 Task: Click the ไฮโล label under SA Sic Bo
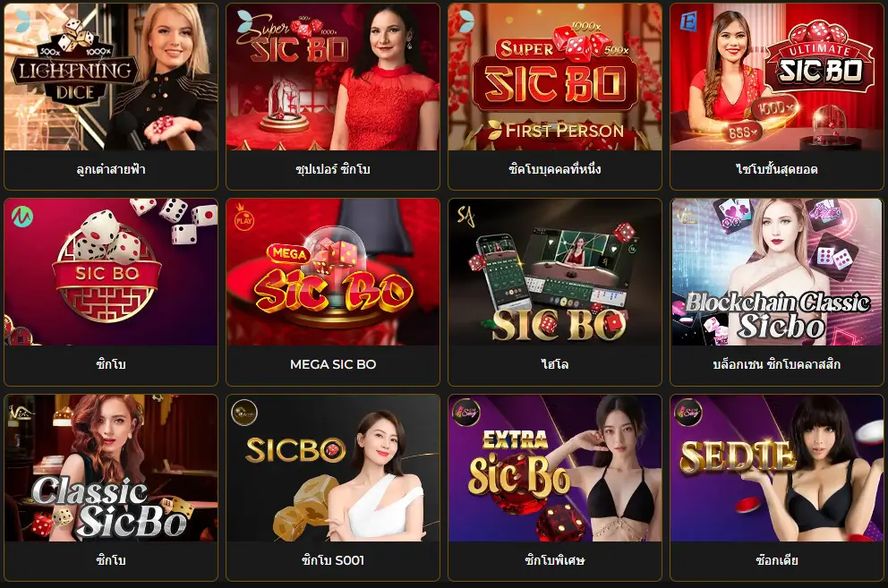point(555,364)
